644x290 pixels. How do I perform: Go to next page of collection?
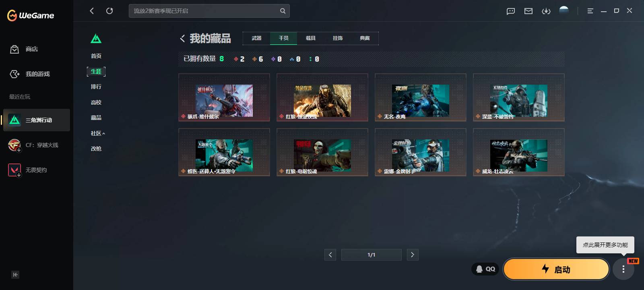point(413,255)
